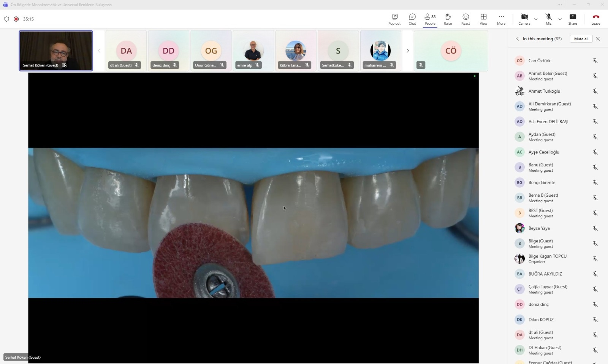608x364 pixels.
Task: Click the Mute all button
Action: [581, 39]
